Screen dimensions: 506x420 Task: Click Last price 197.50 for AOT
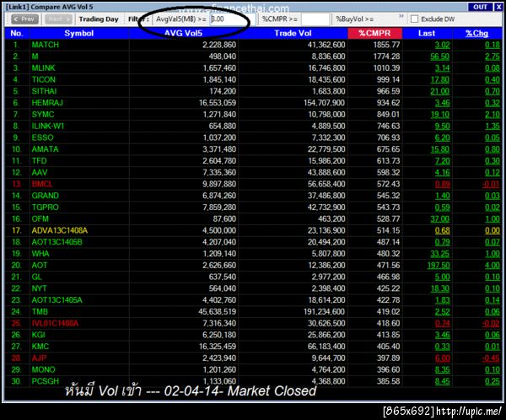click(439, 266)
